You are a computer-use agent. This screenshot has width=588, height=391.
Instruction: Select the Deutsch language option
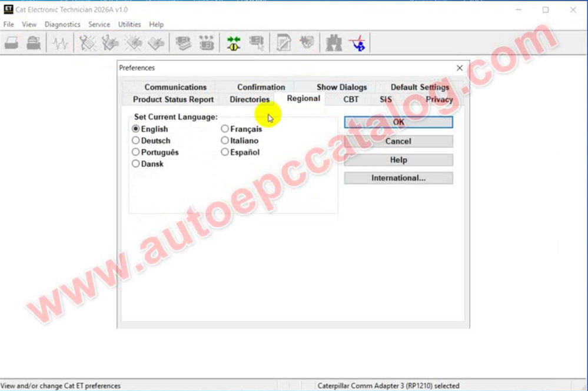pyautogui.click(x=136, y=141)
